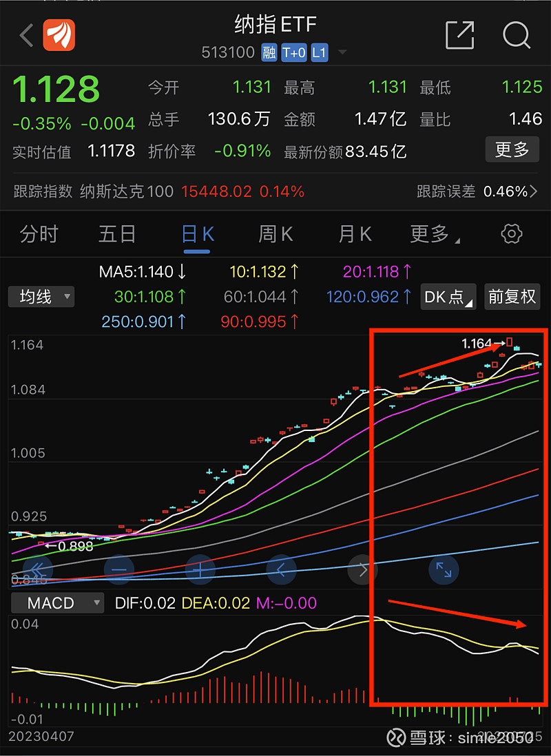Open search with the magnifier icon
551x756 pixels.
(x=516, y=36)
